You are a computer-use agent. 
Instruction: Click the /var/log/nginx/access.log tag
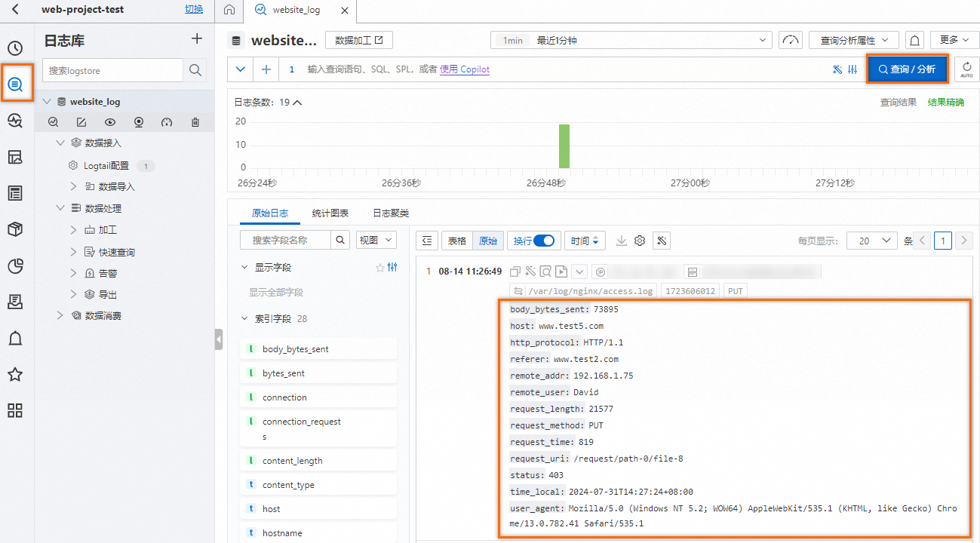tap(583, 290)
